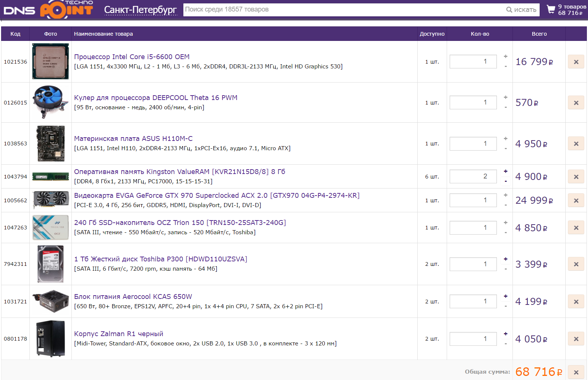This screenshot has width=588, height=380.
Task: Remove Intel Core i5-6600 processor from cart
Action: 576,62
